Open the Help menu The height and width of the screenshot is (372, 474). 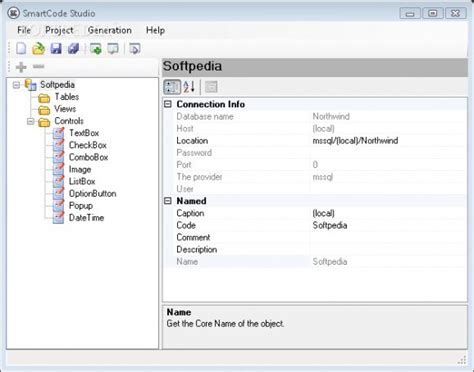tap(155, 30)
